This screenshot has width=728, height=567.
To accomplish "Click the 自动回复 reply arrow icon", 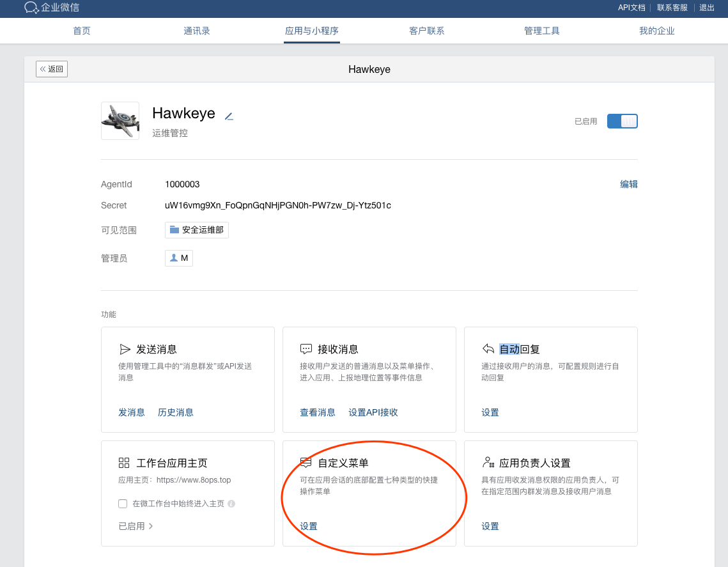I will (x=488, y=348).
